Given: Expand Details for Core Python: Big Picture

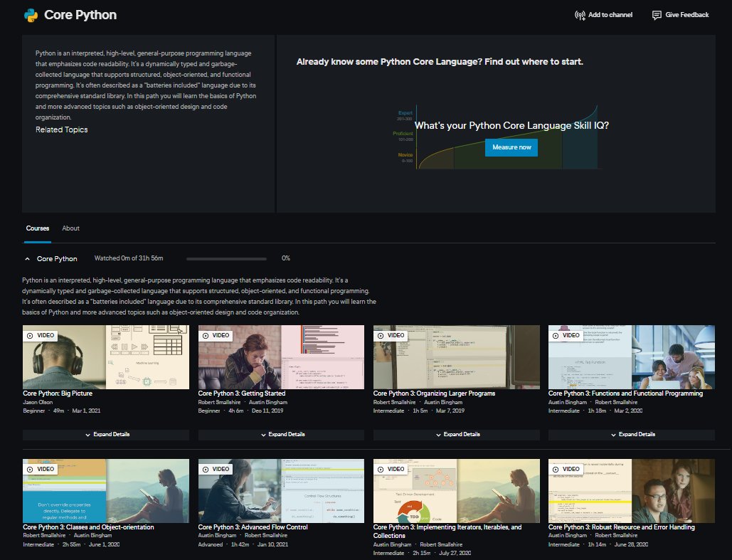Looking at the screenshot, I should point(106,434).
